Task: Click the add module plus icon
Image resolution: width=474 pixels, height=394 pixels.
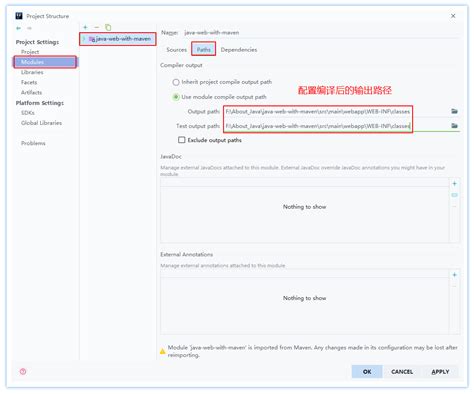Action: tap(85, 27)
